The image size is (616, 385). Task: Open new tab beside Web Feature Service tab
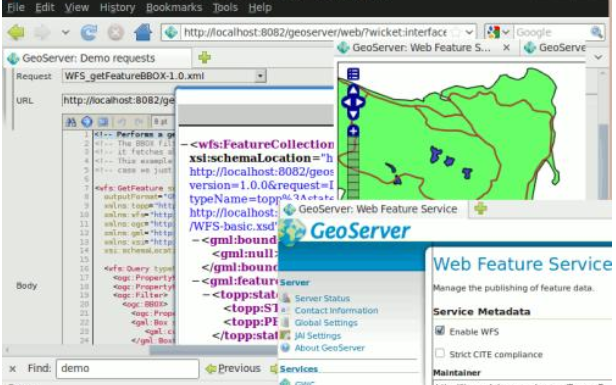pos(480,209)
